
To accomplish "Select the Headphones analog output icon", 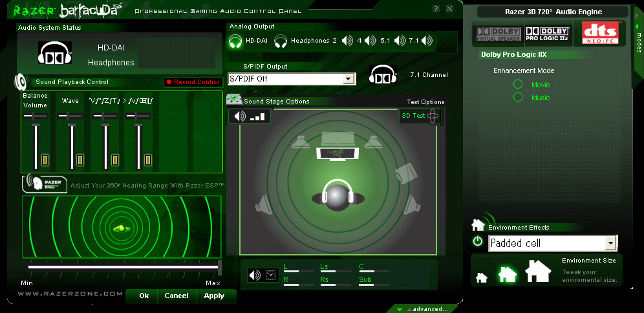I will pyautogui.click(x=281, y=41).
